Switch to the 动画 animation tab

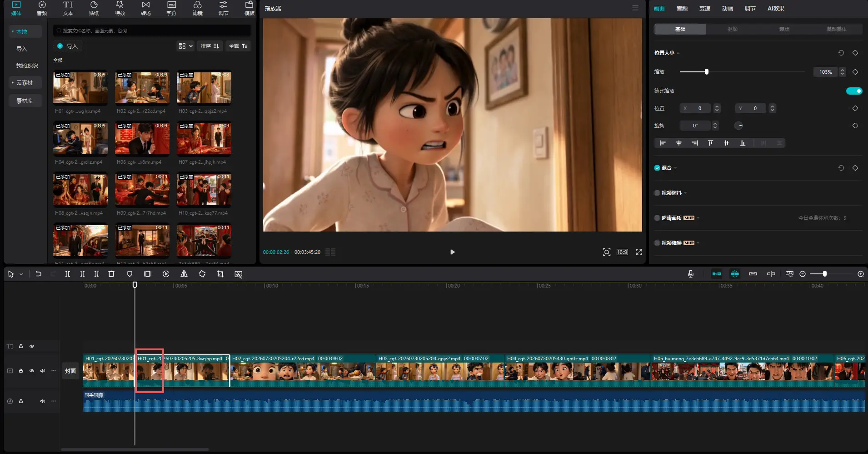coord(728,8)
